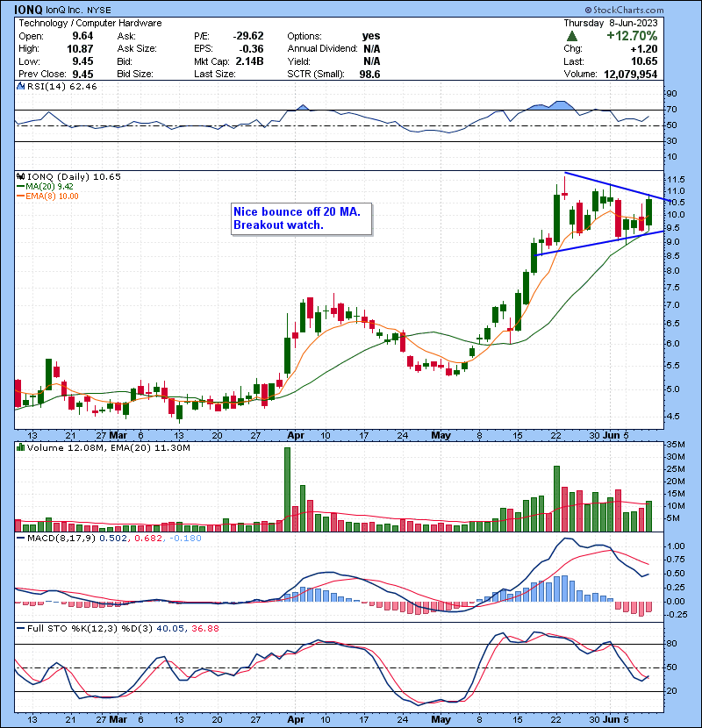
Task: Click the volume bars icon beside Volume 12.08M
Action: (x=20, y=447)
